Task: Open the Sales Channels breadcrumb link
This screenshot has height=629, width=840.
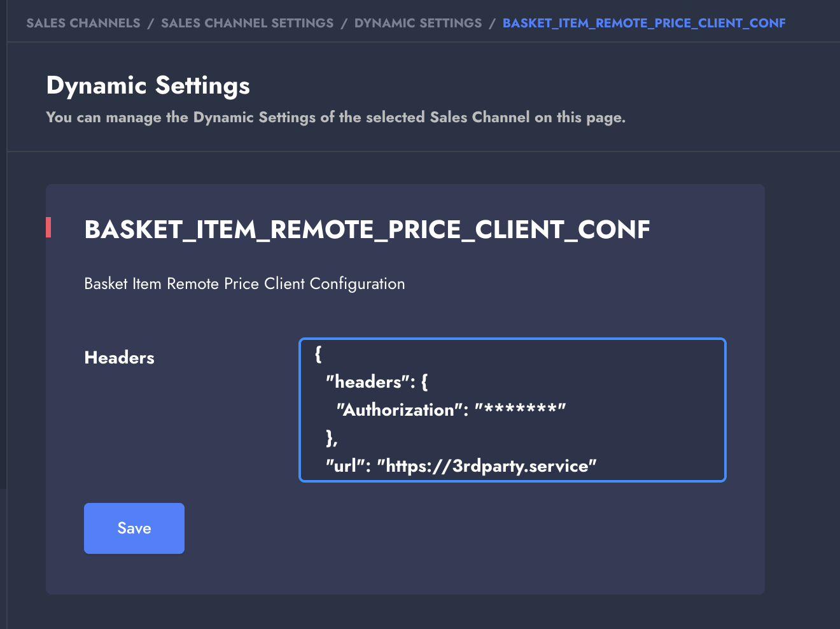Action: [83, 24]
